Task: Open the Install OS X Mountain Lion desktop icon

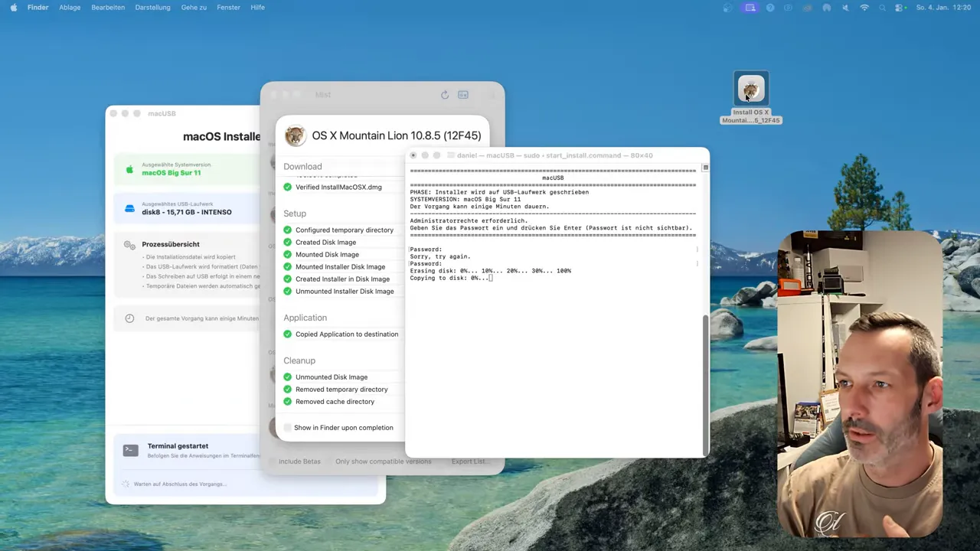Action: pyautogui.click(x=751, y=87)
